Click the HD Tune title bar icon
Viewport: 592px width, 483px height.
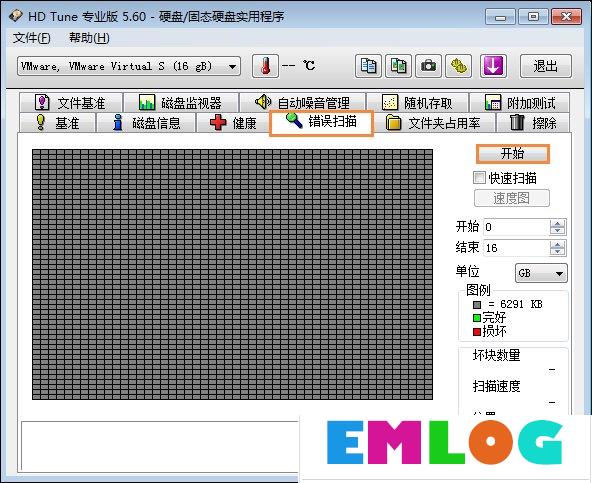(x=16, y=16)
